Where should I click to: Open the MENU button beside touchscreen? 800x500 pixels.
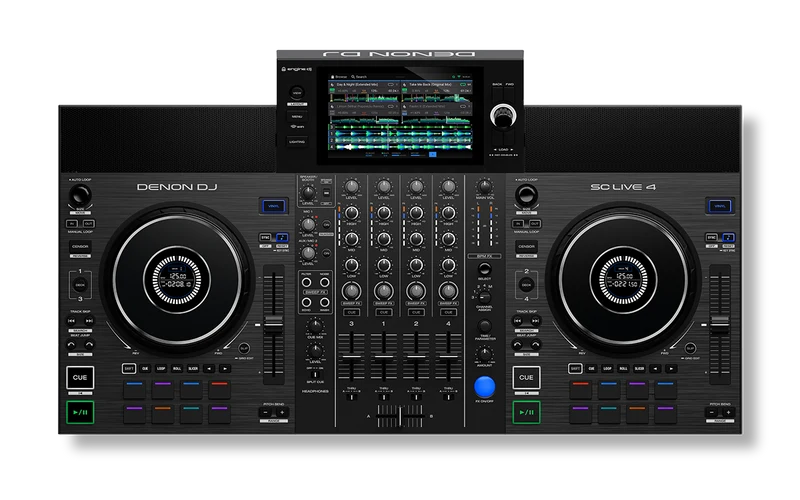coord(296,116)
